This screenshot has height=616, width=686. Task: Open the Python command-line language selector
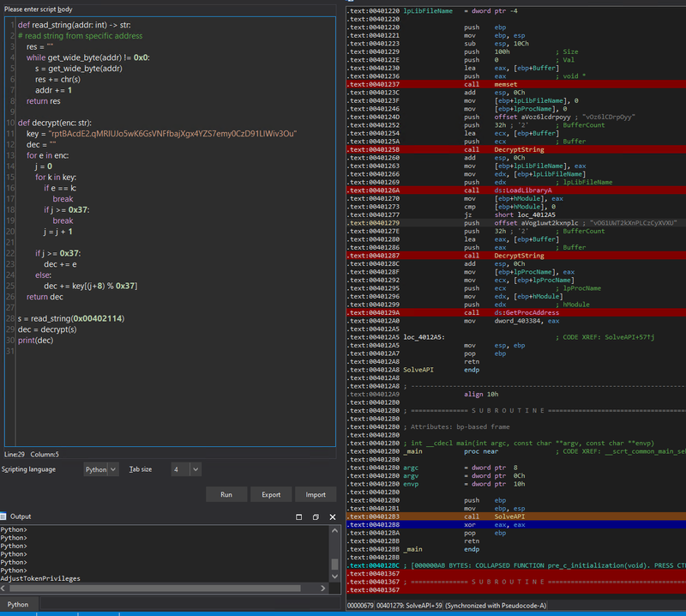[x=18, y=604]
